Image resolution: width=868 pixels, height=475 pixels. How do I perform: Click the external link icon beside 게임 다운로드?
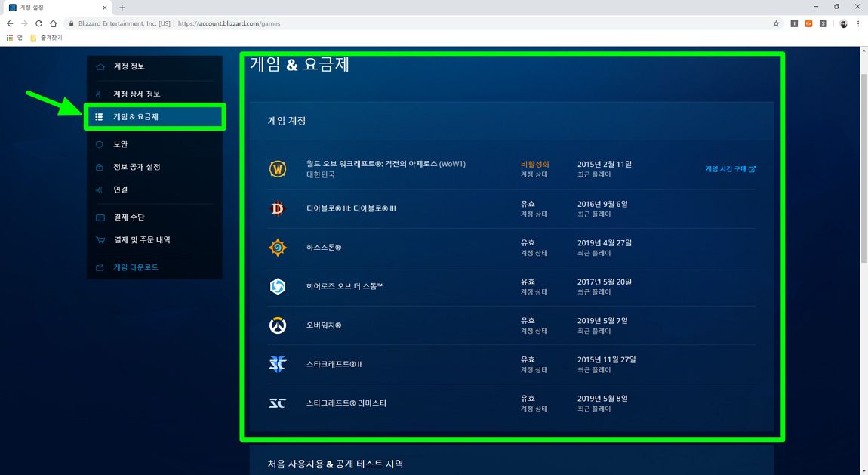point(100,268)
